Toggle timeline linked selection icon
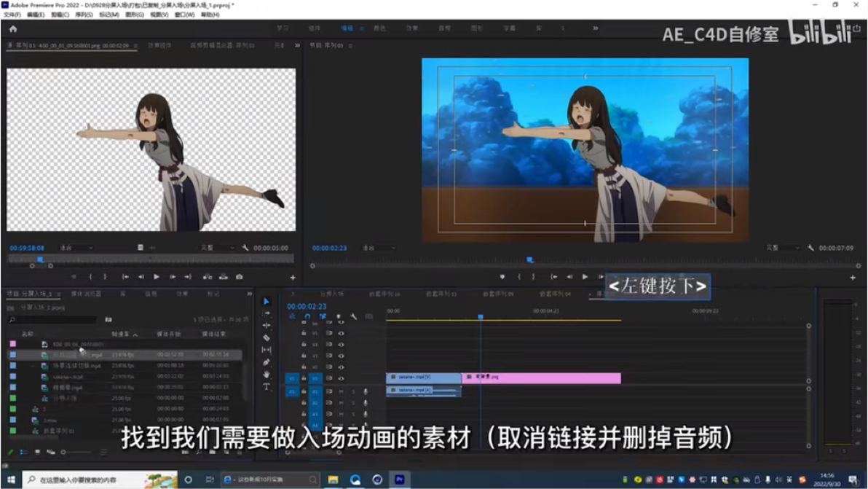The image size is (868, 489). [x=323, y=316]
